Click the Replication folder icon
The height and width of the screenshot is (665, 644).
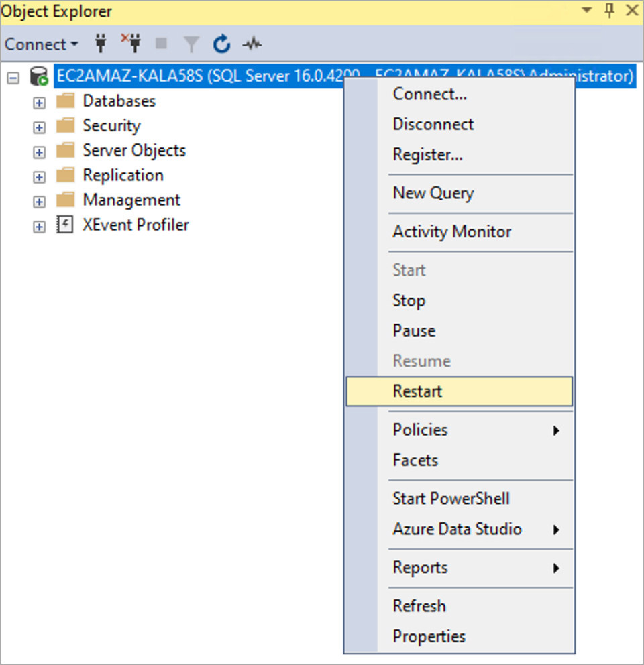65,175
